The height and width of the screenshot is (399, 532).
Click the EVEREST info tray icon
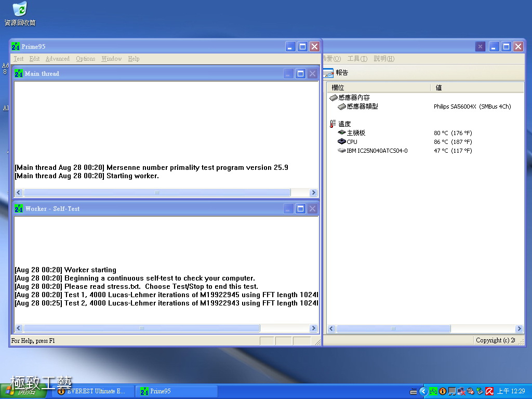click(x=443, y=391)
